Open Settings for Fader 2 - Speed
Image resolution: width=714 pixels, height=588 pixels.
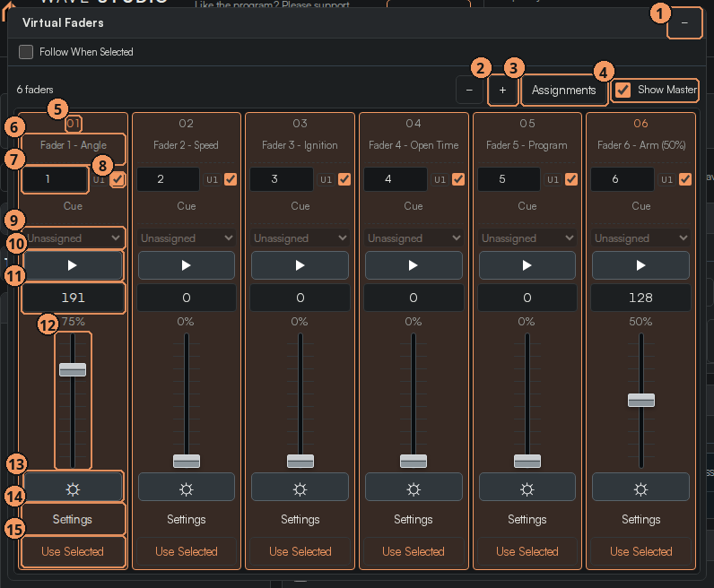coord(187,519)
